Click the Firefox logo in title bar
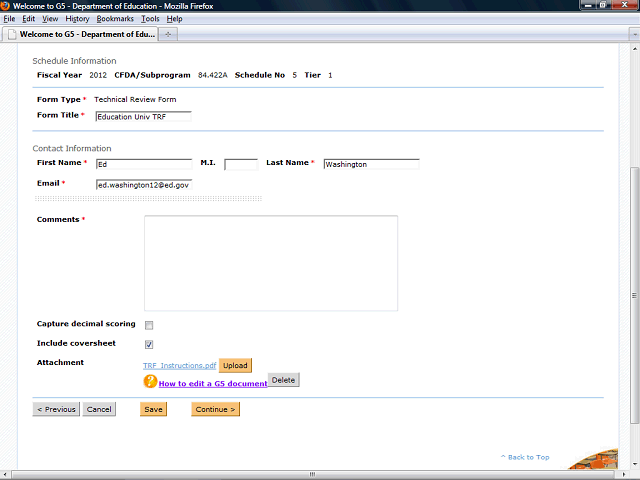The height and width of the screenshot is (480, 640). point(6,6)
